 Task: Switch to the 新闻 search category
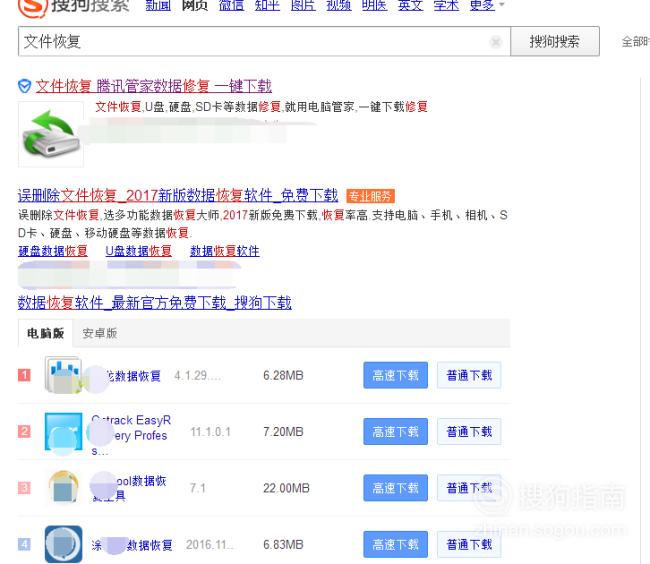tap(158, 5)
